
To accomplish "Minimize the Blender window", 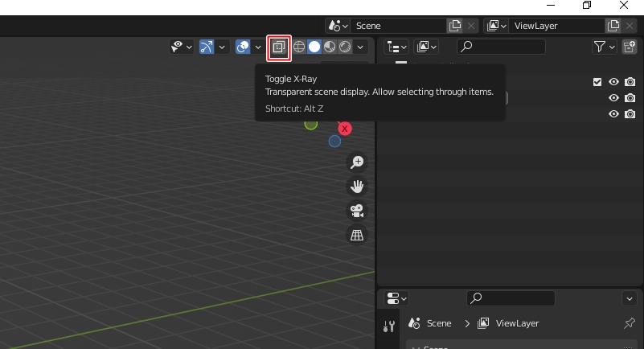I will point(551,6).
